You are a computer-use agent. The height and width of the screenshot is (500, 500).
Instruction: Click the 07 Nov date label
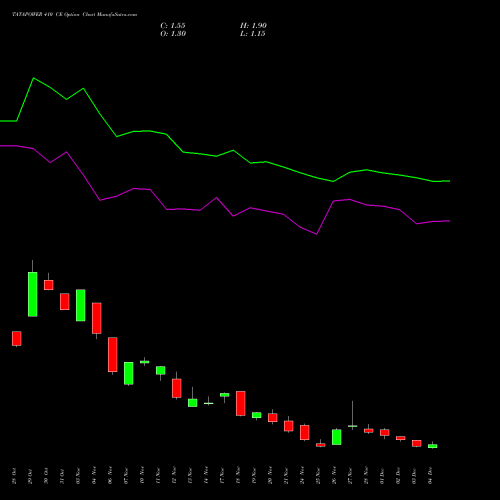click(126, 476)
